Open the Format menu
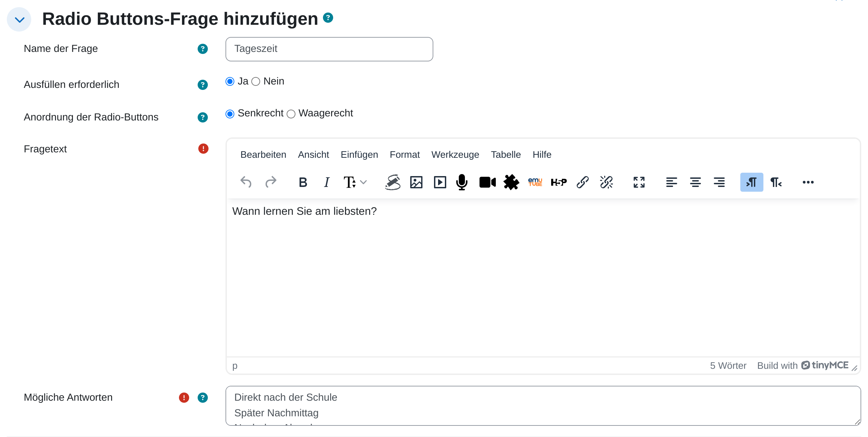Viewport: 868px width, 437px height. (x=405, y=155)
